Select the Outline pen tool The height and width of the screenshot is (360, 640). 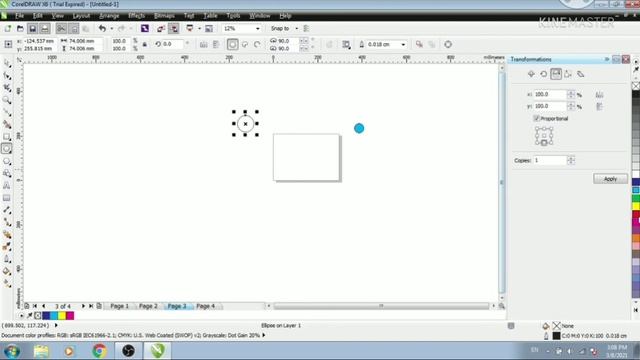7,259
